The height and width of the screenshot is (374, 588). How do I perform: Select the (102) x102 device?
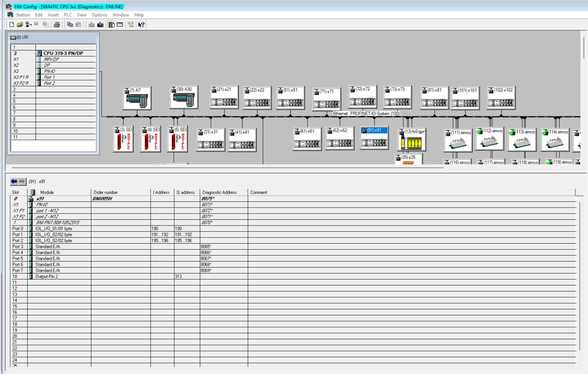[501, 97]
